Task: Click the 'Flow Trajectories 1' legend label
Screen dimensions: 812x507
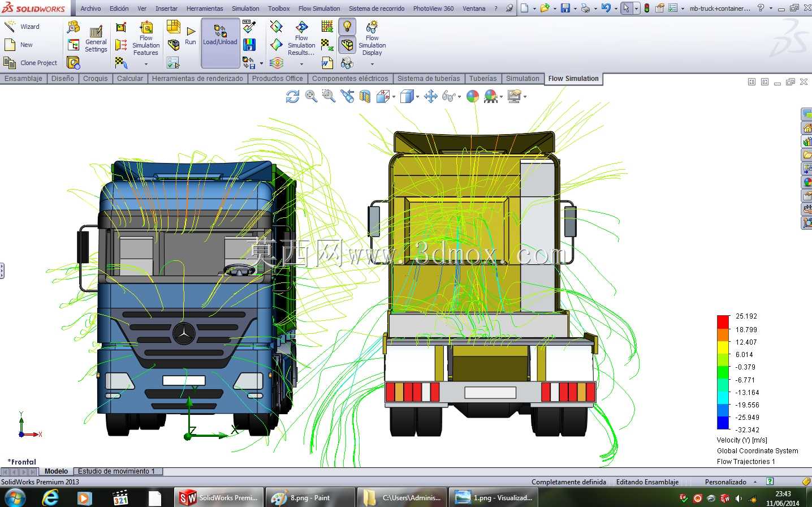Action: tap(746, 462)
